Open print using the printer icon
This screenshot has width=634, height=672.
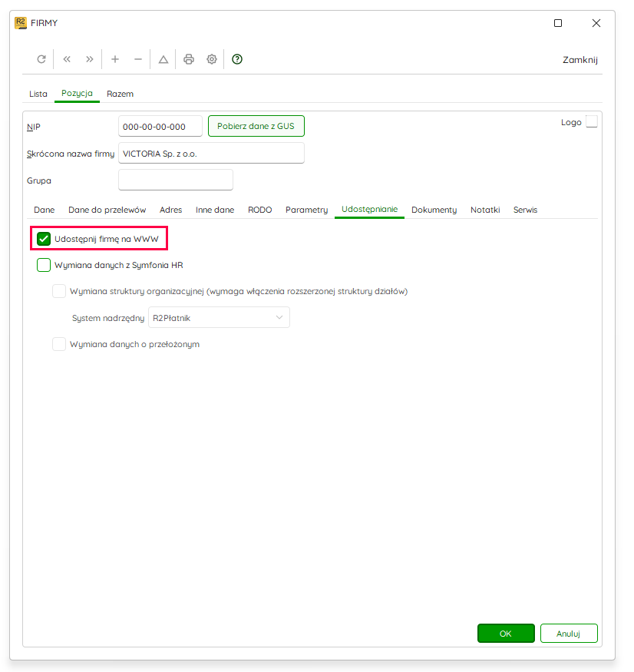pyautogui.click(x=189, y=59)
